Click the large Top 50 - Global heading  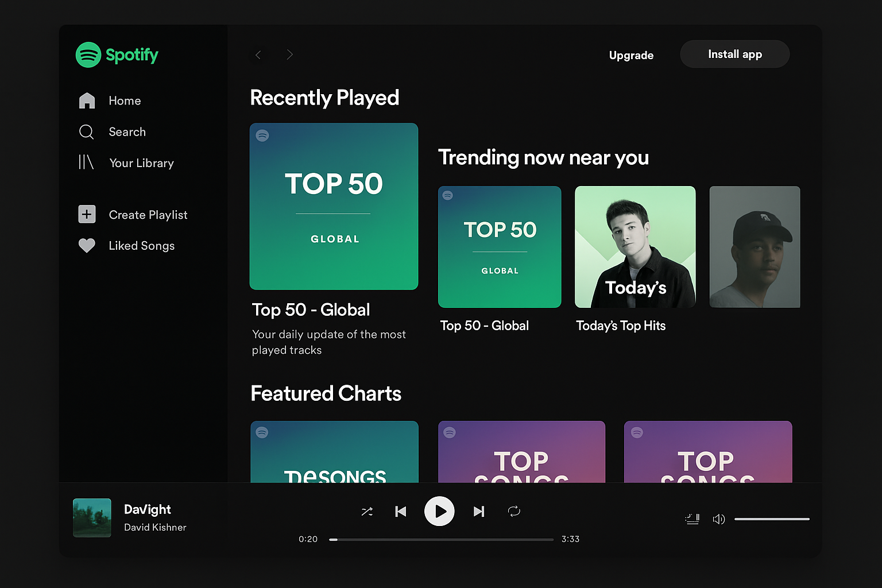coord(311,310)
